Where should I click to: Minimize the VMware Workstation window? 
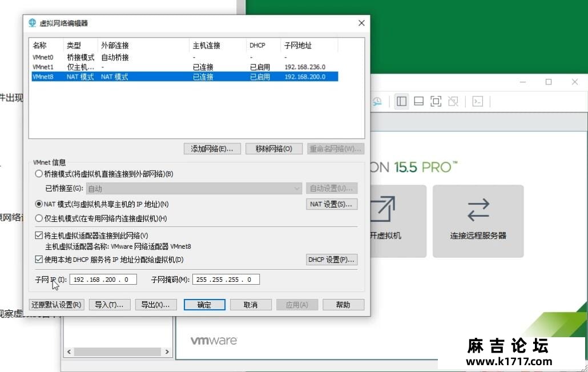(x=523, y=82)
